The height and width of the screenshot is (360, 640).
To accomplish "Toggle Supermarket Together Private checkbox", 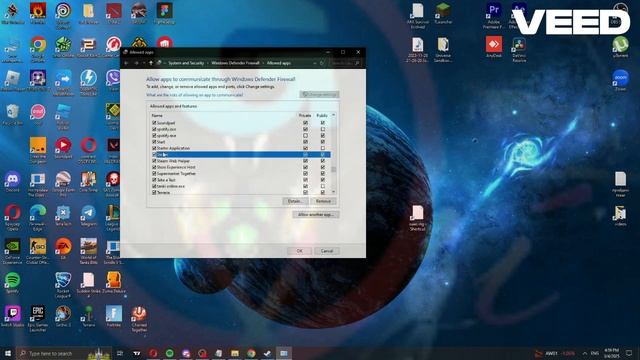I will point(305,173).
